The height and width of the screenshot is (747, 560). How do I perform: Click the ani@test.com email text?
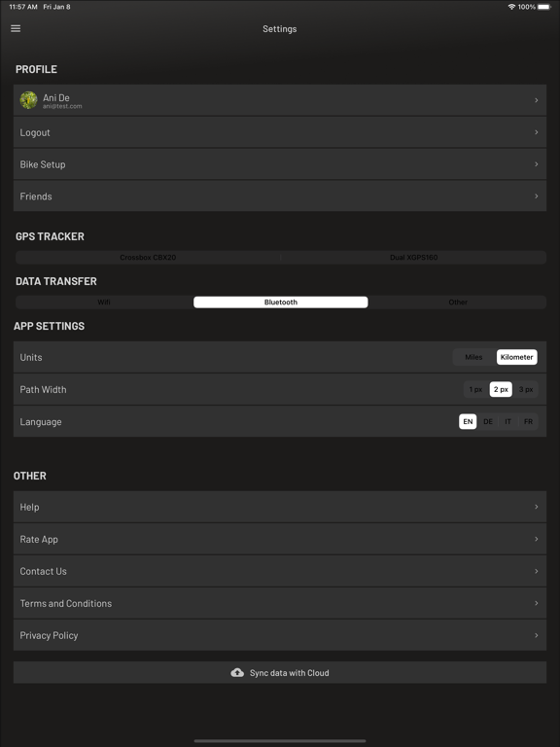click(62, 106)
